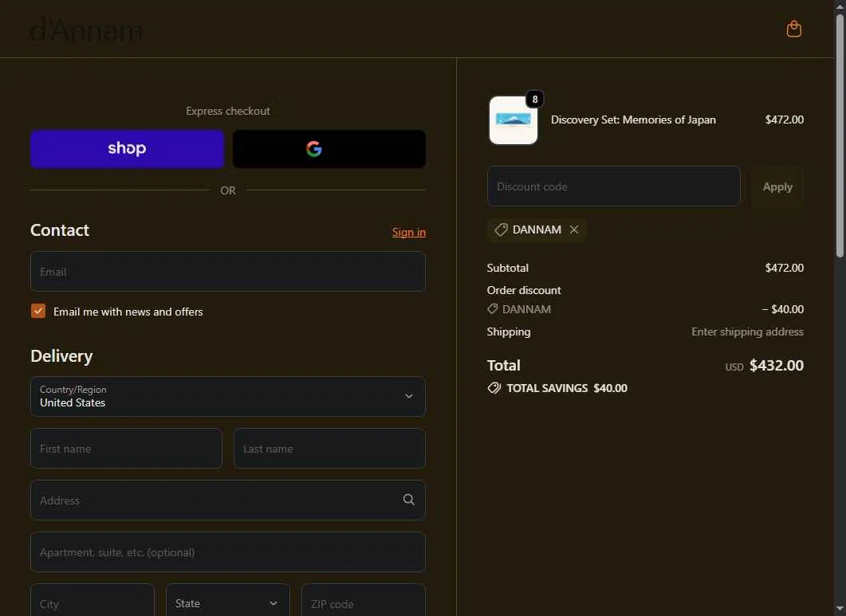This screenshot has height=616, width=846.
Task: Follow the Sign in link
Action: coord(408,233)
